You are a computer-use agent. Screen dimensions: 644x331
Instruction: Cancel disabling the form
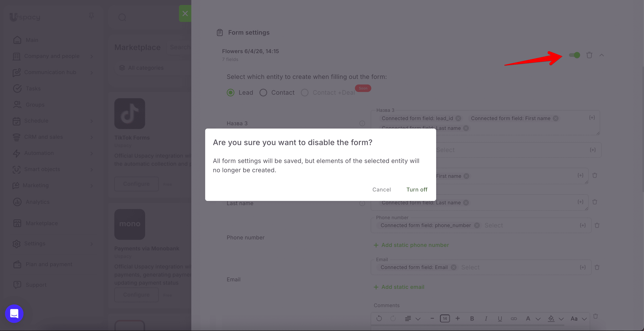click(381, 190)
